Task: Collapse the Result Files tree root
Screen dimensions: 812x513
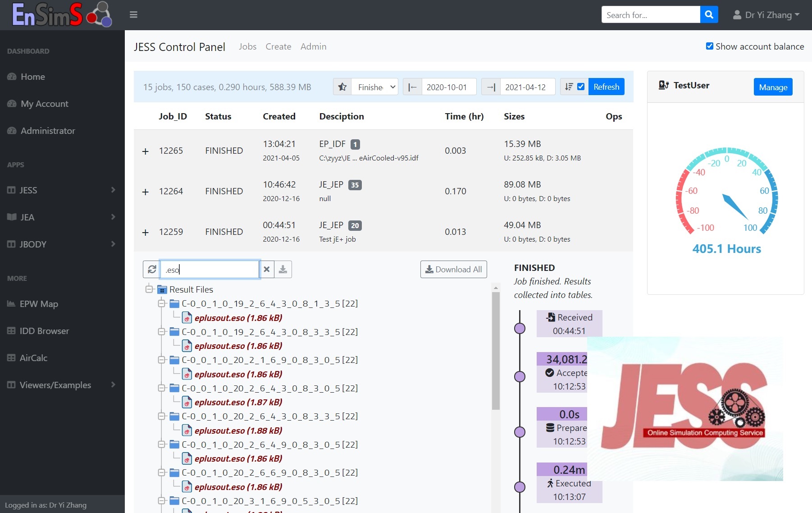Action: (149, 289)
